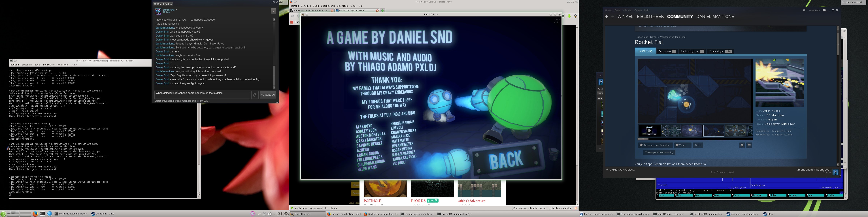This screenshot has height=217, width=868.
Task: Click the settings gear icon below screenshots
Action: [742, 145]
